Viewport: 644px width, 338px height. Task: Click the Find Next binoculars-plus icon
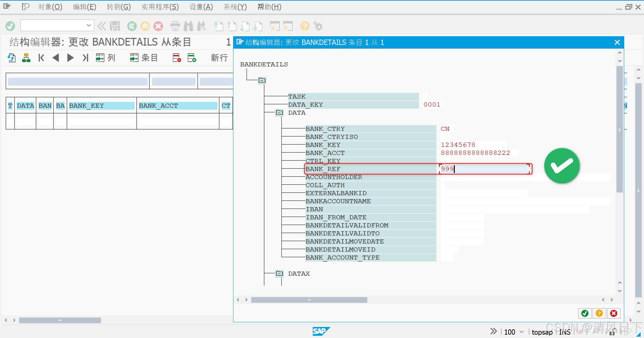tap(202, 26)
